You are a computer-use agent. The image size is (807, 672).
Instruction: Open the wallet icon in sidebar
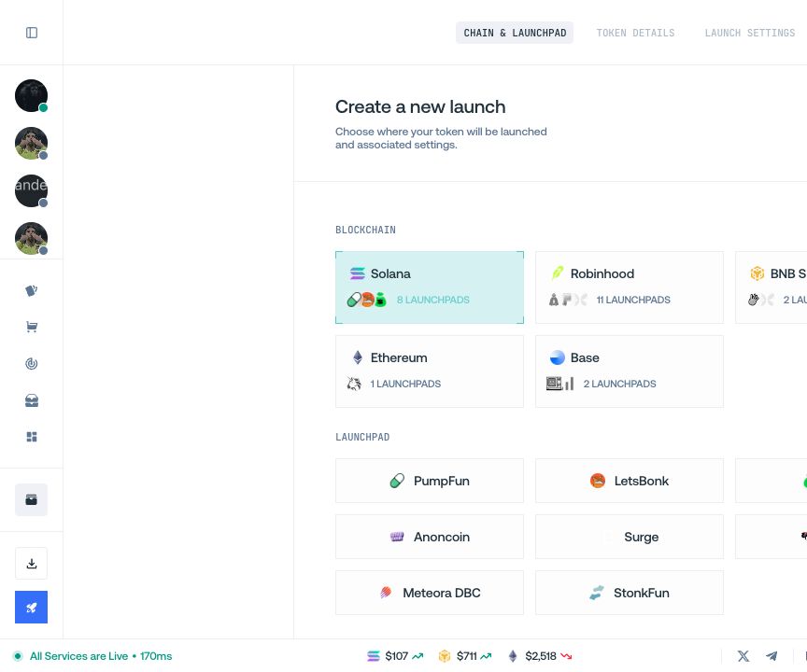click(32, 499)
